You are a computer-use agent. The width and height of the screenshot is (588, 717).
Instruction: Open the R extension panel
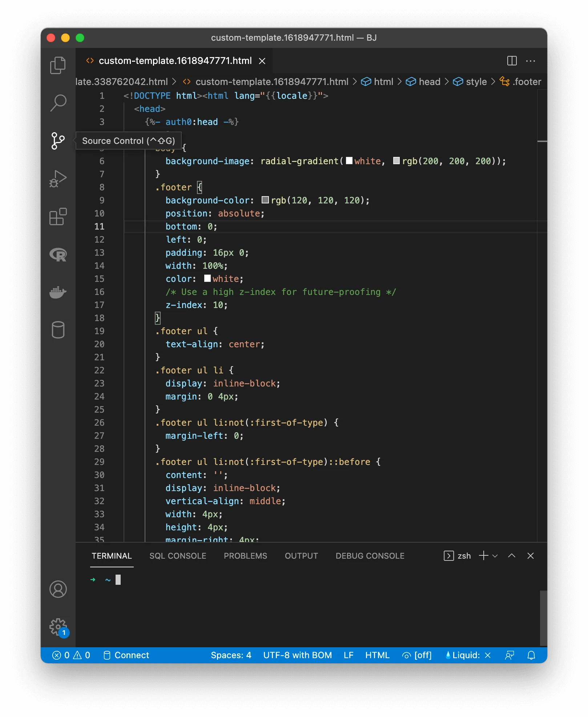[58, 255]
